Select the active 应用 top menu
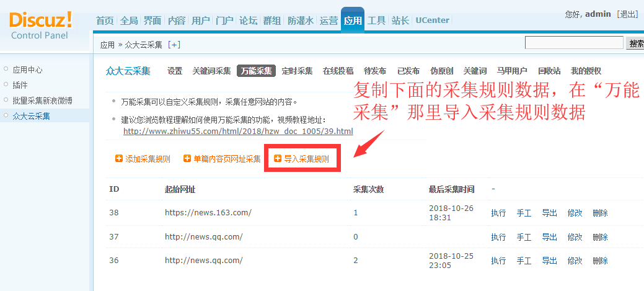The width and height of the screenshot is (644, 291). pos(353,20)
